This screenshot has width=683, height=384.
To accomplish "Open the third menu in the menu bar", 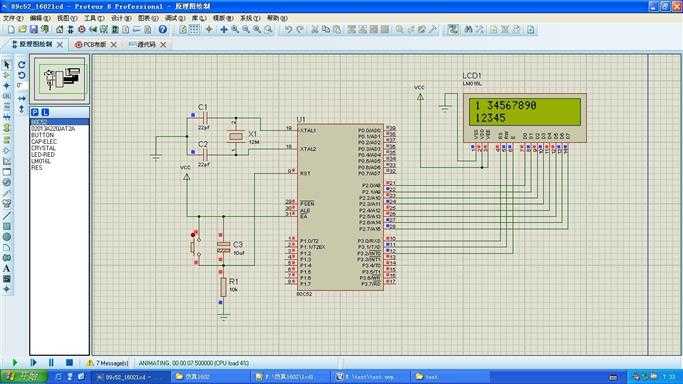I will 67,18.
